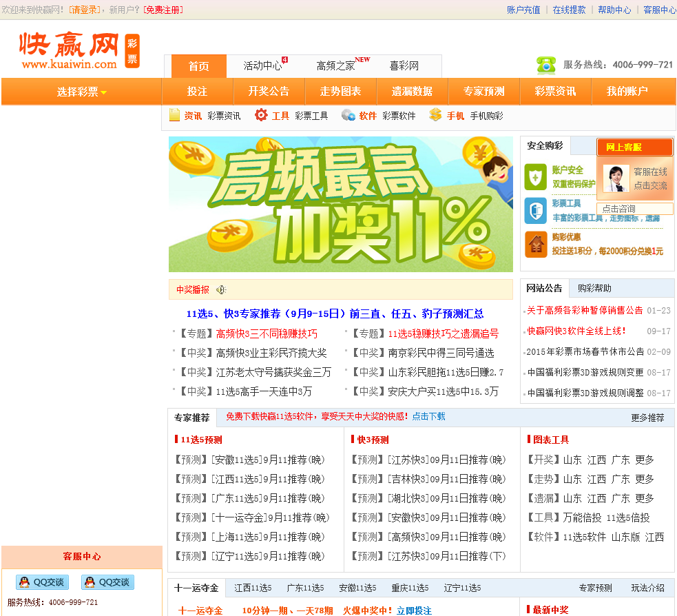Select the 网站公告 tab
The height and width of the screenshot is (616, 677).
545,288
